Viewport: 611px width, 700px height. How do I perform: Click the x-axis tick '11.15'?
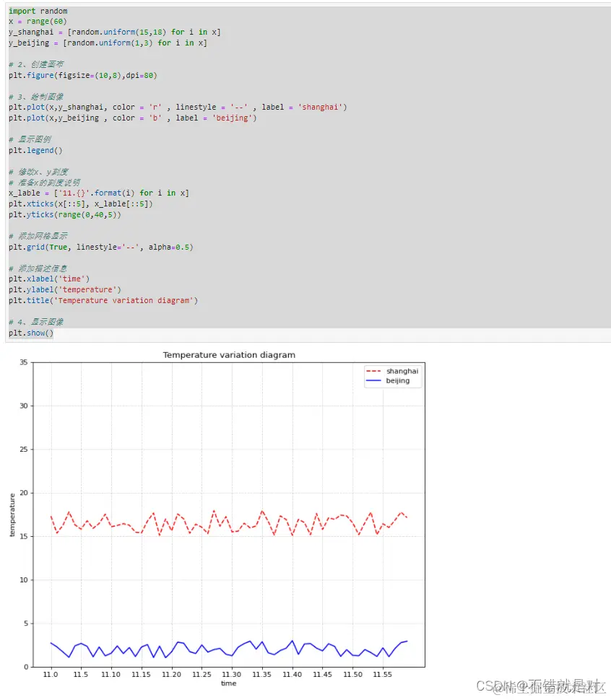[x=141, y=675]
